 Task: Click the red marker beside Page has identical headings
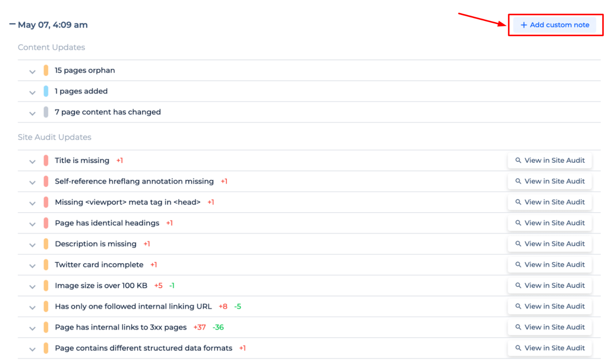click(46, 223)
